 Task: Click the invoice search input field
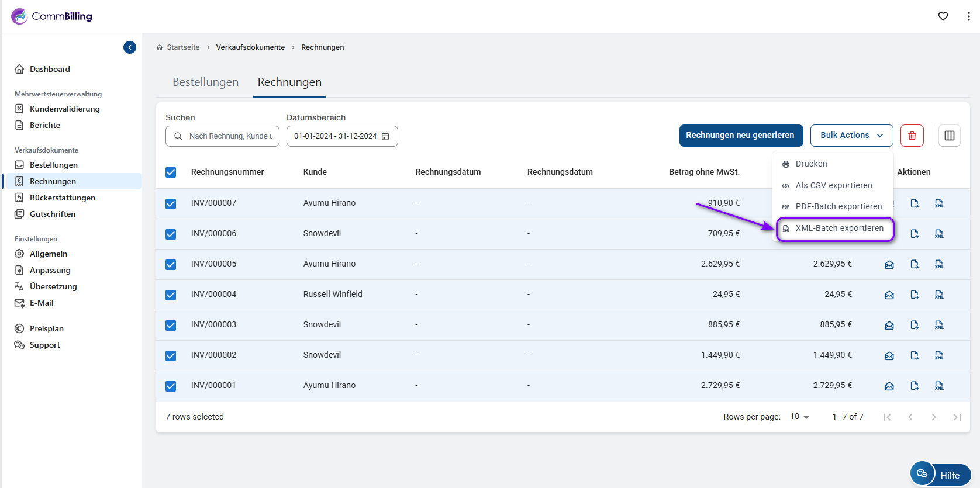click(229, 136)
